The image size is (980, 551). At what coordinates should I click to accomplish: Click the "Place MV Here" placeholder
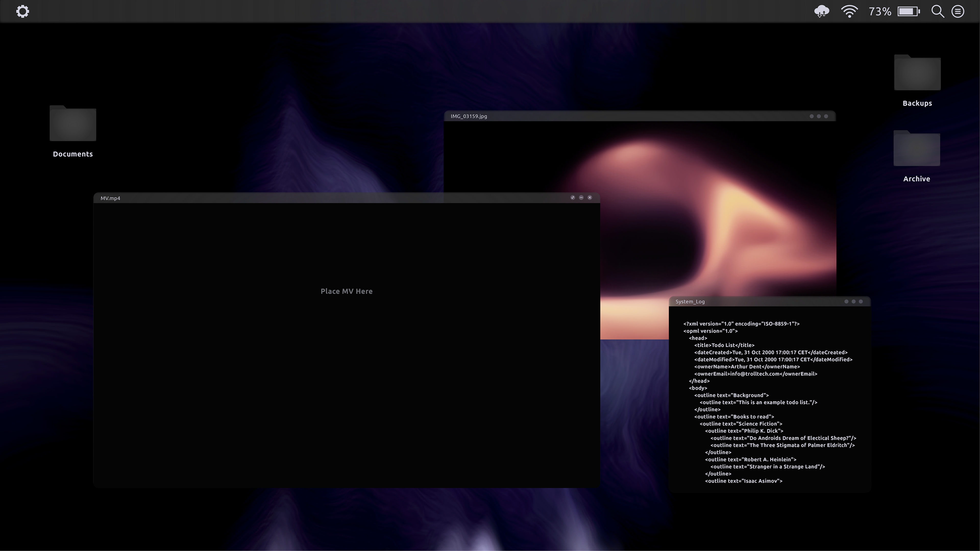(347, 291)
